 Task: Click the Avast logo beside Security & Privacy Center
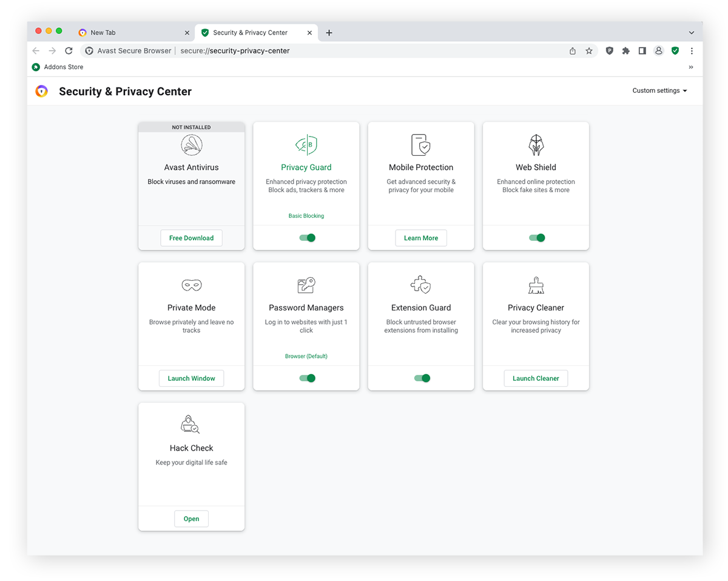click(41, 92)
